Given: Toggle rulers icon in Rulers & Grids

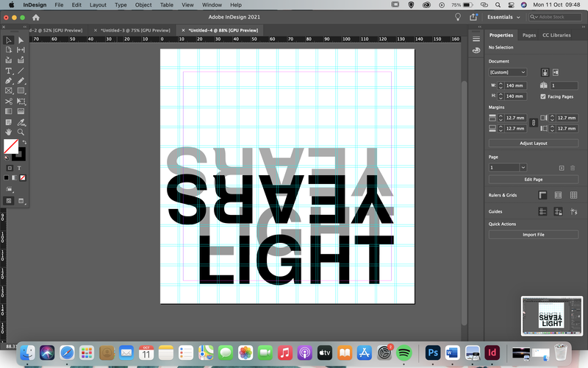Looking at the screenshot, I should tap(542, 195).
